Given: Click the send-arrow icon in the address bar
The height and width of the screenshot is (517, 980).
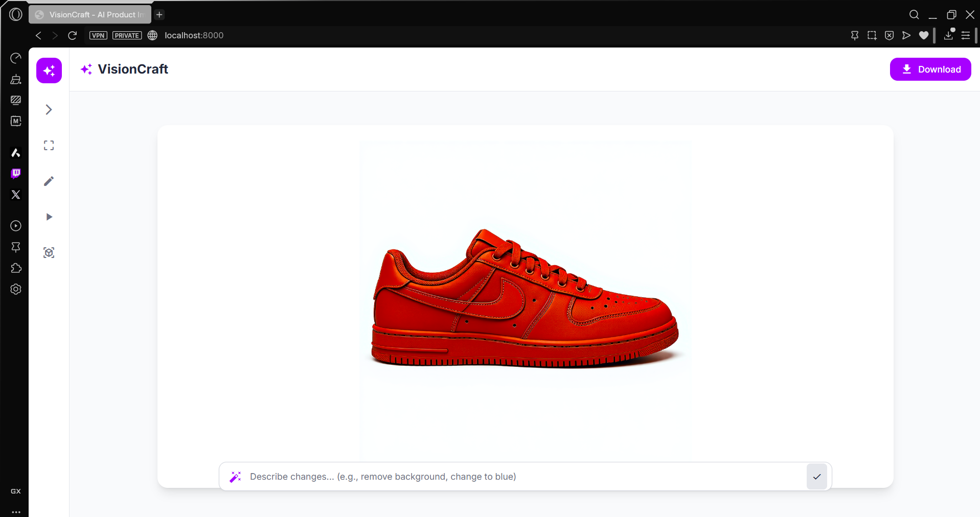Looking at the screenshot, I should 906,35.
